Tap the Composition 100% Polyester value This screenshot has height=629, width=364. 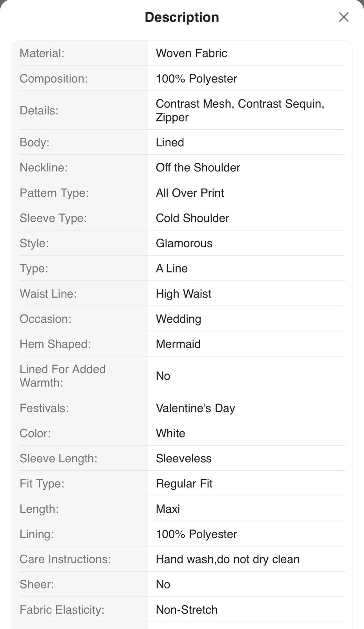click(x=196, y=79)
